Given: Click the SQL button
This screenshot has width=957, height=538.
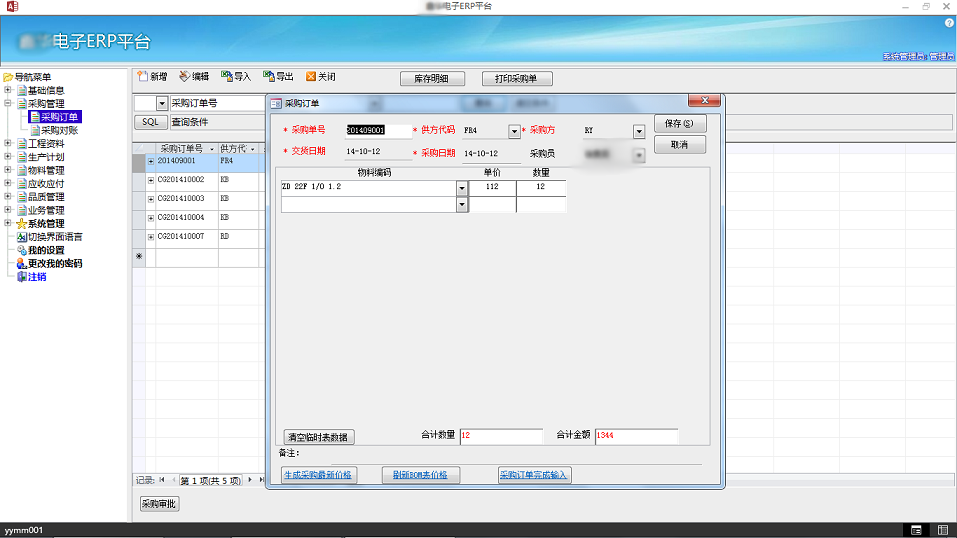Looking at the screenshot, I should tap(151, 122).
